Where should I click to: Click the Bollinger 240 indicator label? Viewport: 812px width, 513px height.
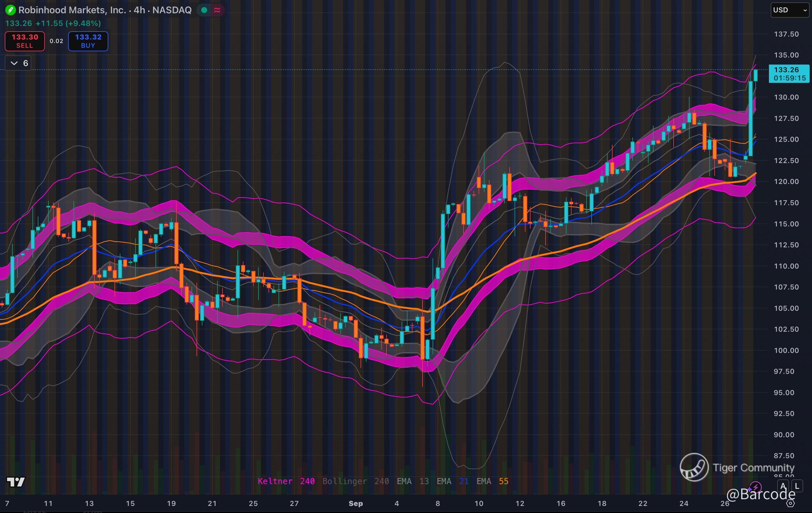click(356, 481)
